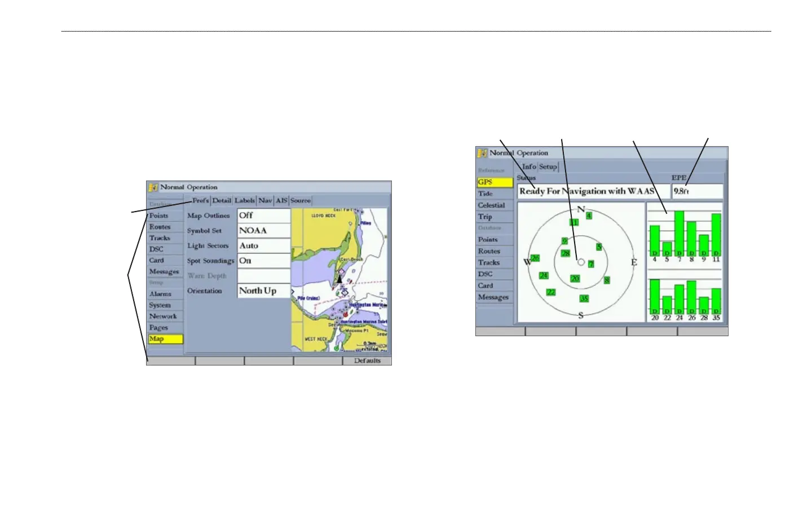Open Messages in the GPS window sidebar
The image size is (812, 528).
[495, 297]
